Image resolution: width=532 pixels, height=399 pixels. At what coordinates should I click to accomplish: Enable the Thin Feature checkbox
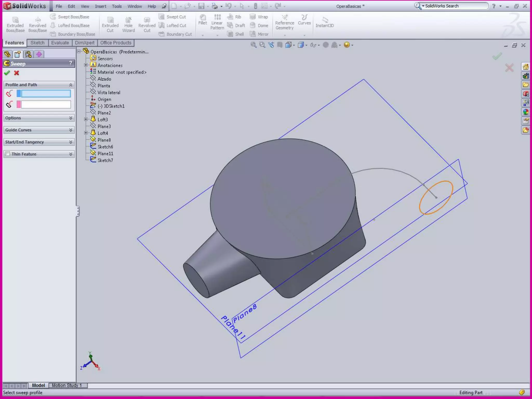tap(8, 154)
